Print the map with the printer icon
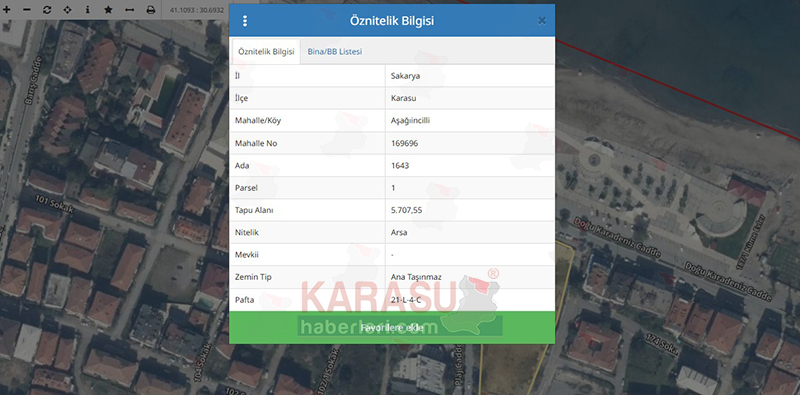Screen dimensions: 800x395 pos(151,10)
